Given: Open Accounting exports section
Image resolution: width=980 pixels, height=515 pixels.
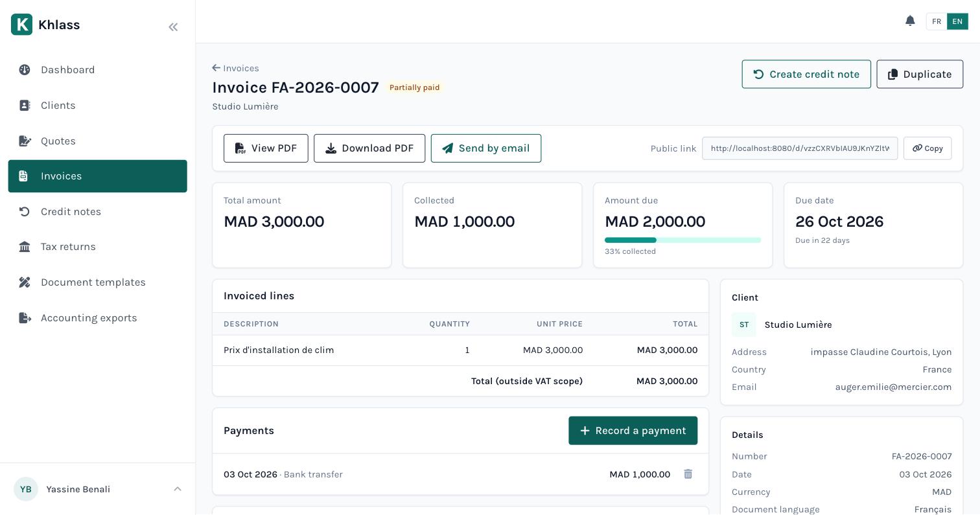Looking at the screenshot, I should (x=97, y=318).
